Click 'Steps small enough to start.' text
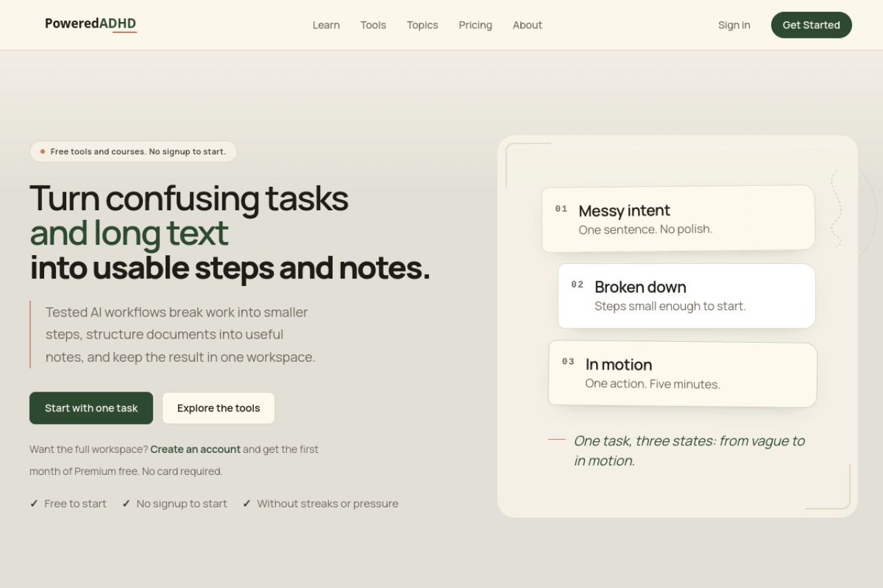Screen dimensions: 883x588 670,306
